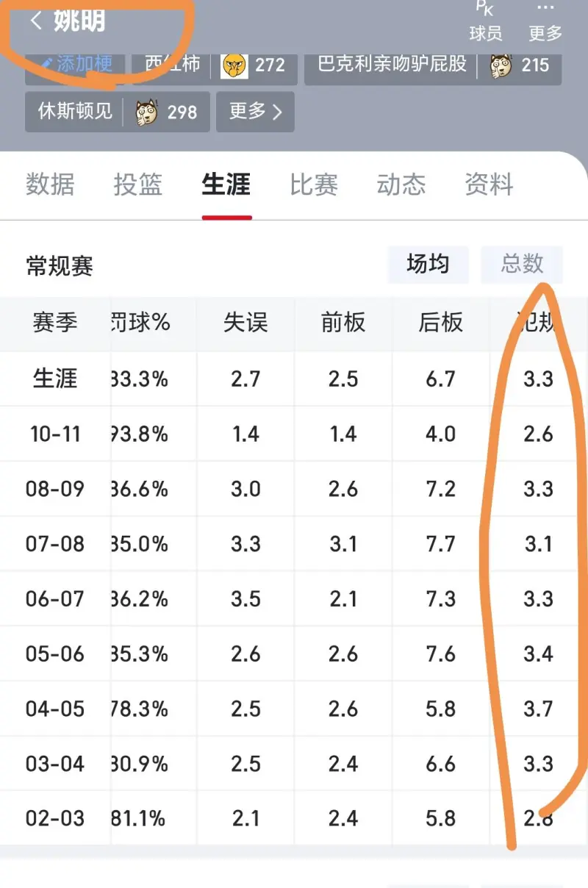Toggle stats to 场均 per-game view
This screenshot has height=888, width=588.
coord(428,264)
